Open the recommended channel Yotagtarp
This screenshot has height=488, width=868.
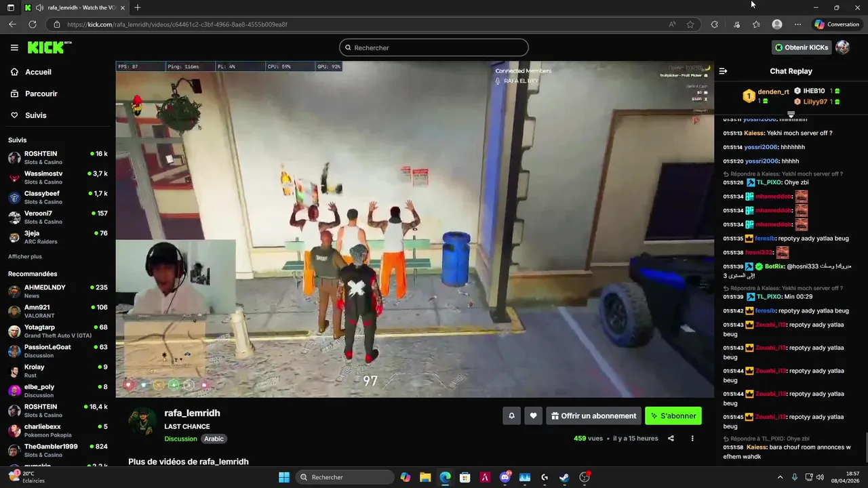(58, 331)
